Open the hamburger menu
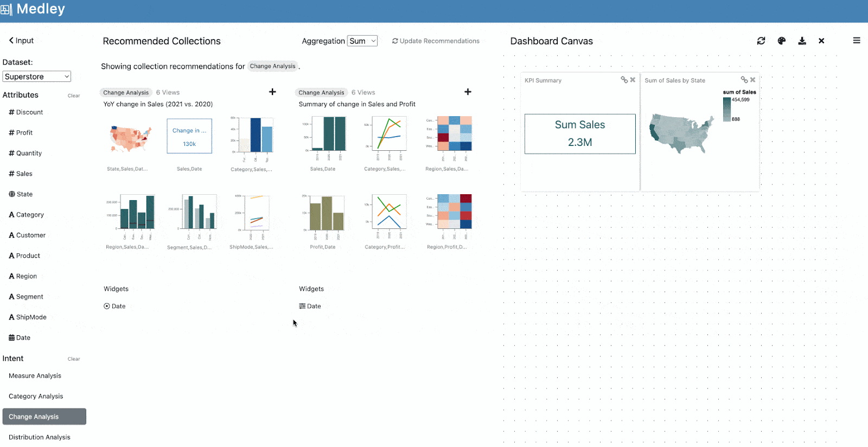 pyautogui.click(x=857, y=41)
